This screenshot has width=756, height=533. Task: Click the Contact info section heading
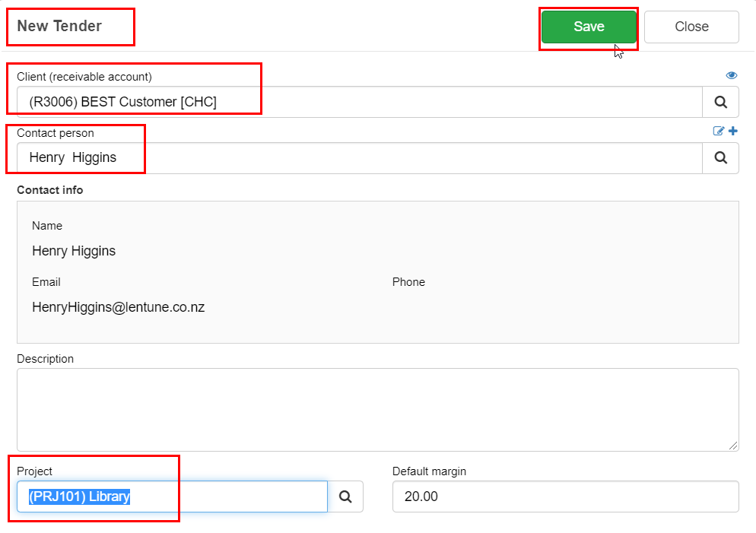49,190
